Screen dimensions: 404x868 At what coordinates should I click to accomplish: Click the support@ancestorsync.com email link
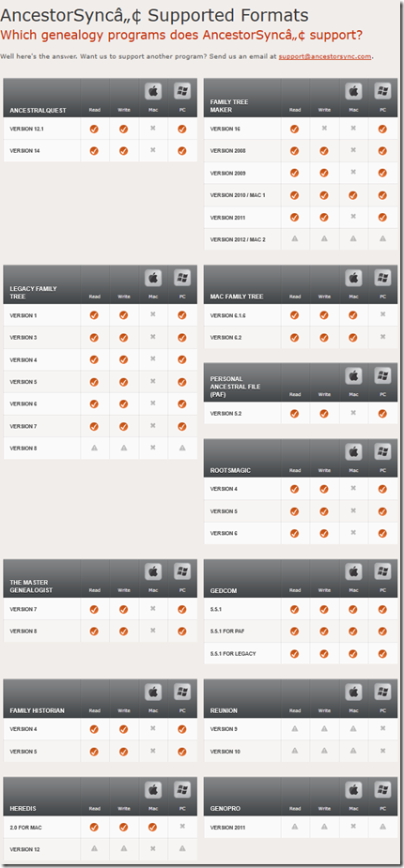[x=325, y=56]
